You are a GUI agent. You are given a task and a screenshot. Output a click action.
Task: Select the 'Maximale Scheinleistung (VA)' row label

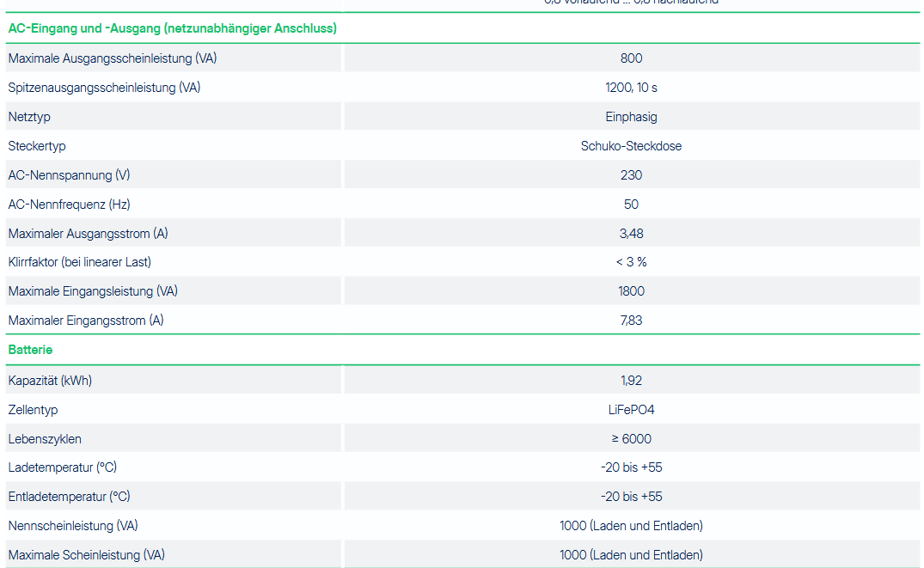86,555
